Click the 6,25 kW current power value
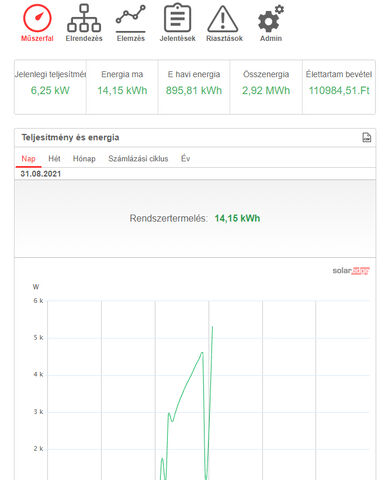Screen dimensions: 385x480 click(50, 90)
